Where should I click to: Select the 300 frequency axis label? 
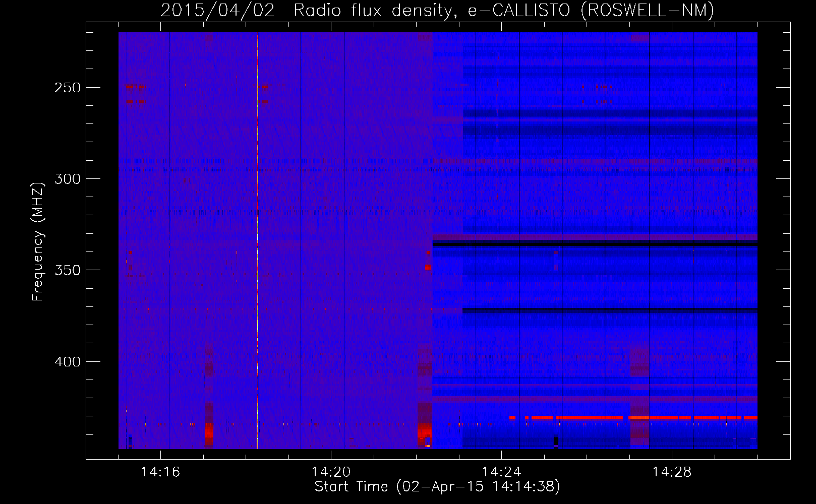click(x=68, y=179)
